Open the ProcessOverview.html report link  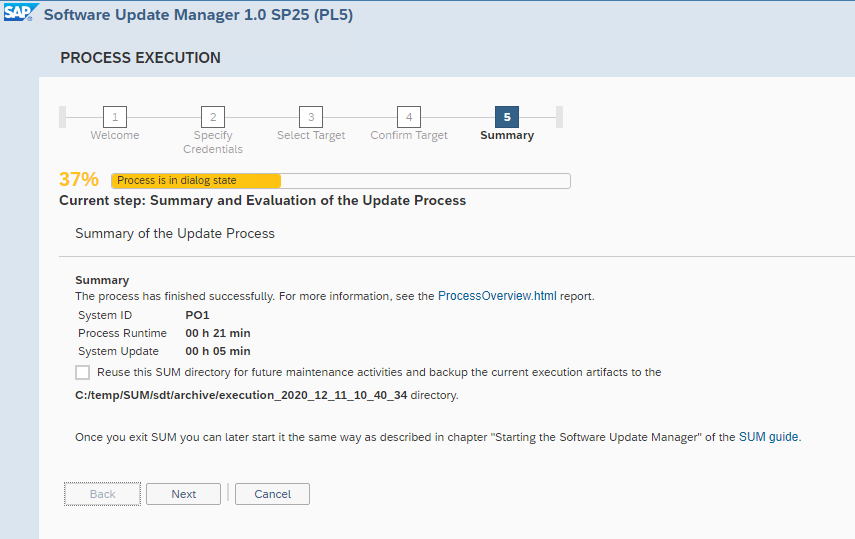[x=497, y=296]
